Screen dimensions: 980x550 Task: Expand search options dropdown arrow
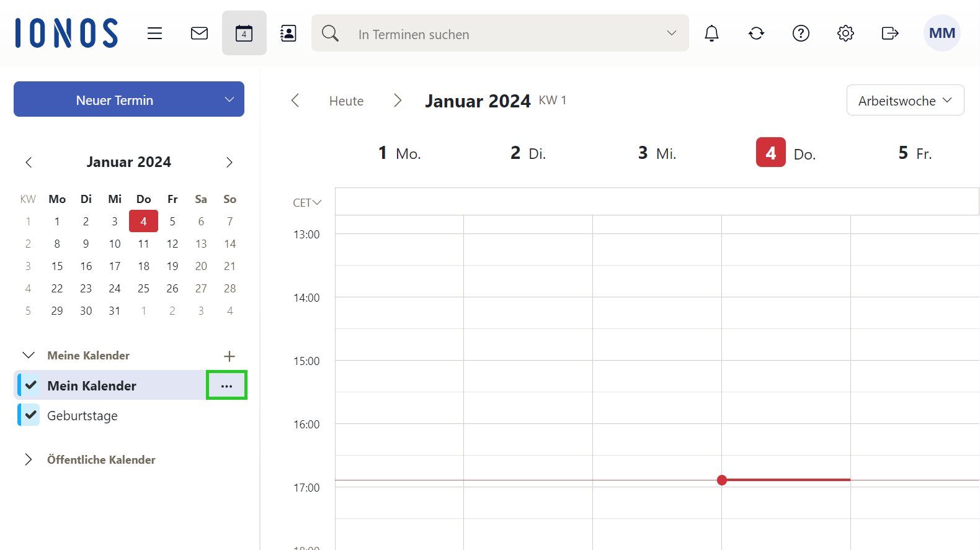(672, 33)
